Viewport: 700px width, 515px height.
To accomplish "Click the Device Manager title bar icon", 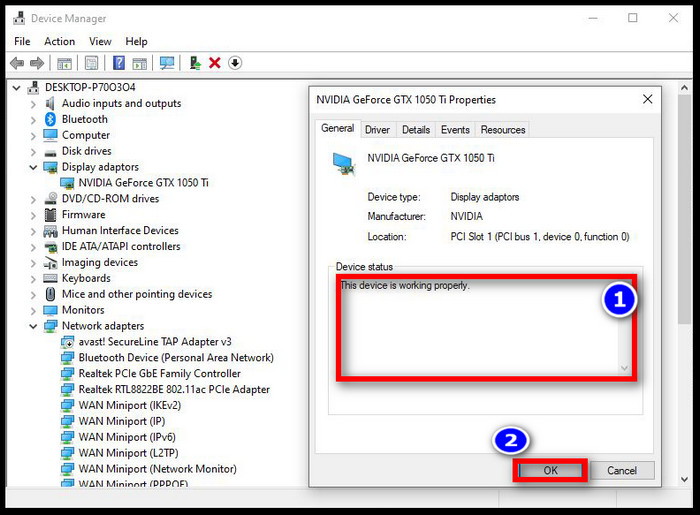I will click(x=19, y=18).
